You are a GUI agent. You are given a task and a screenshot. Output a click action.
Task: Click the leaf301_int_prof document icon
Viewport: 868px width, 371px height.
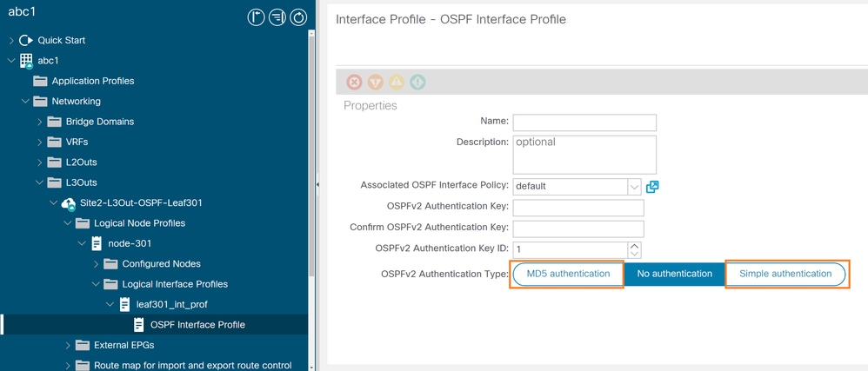click(124, 305)
